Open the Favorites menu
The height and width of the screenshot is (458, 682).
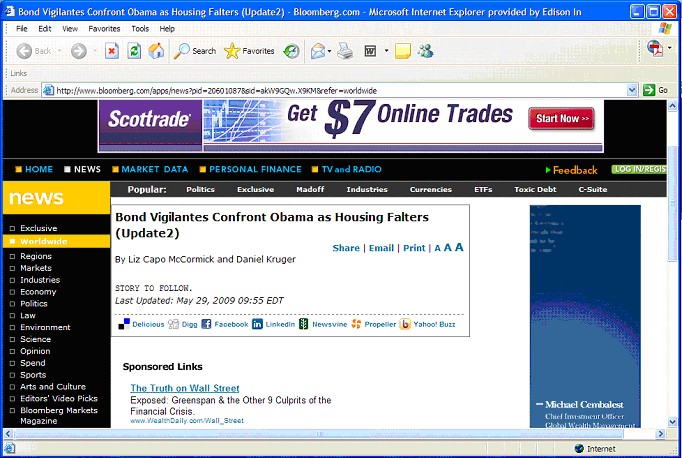tap(104, 29)
